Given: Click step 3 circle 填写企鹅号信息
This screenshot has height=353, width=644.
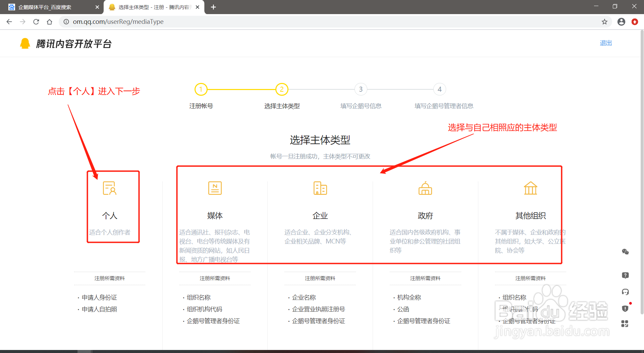Looking at the screenshot, I should [361, 89].
